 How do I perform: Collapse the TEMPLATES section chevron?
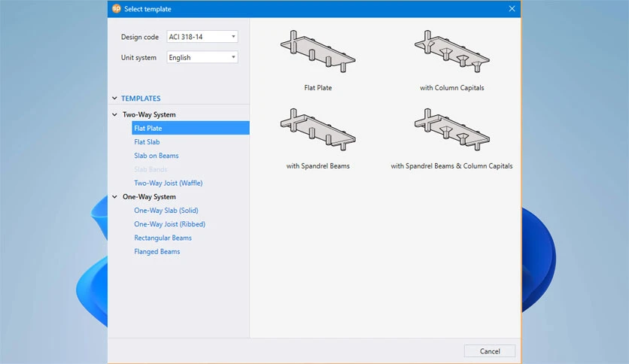(x=114, y=99)
